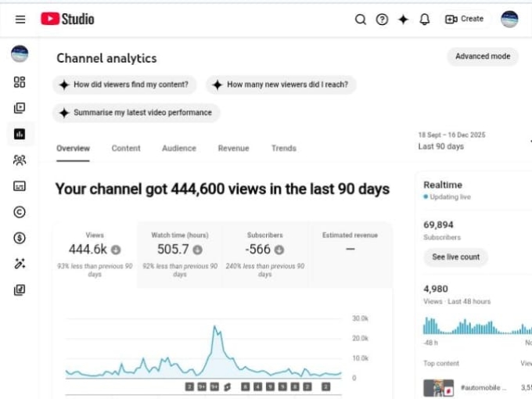Click the search magnifier icon
This screenshot has height=399, width=532.
[361, 20]
